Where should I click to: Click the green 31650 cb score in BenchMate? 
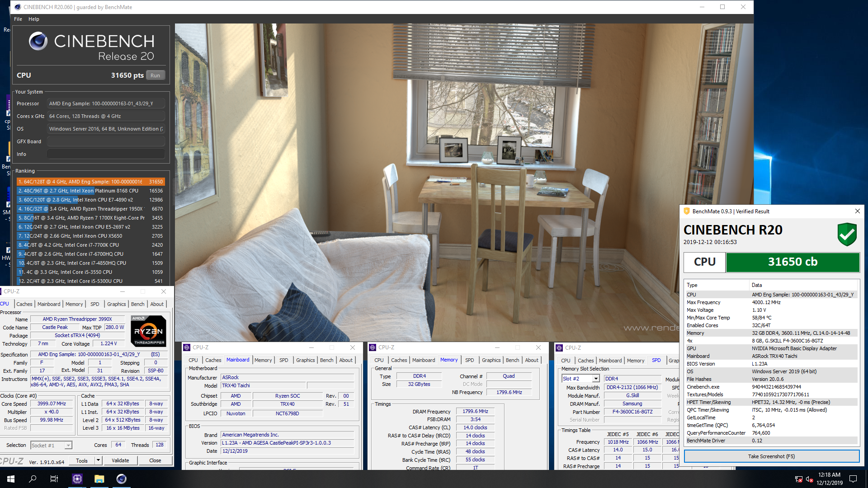pos(793,262)
